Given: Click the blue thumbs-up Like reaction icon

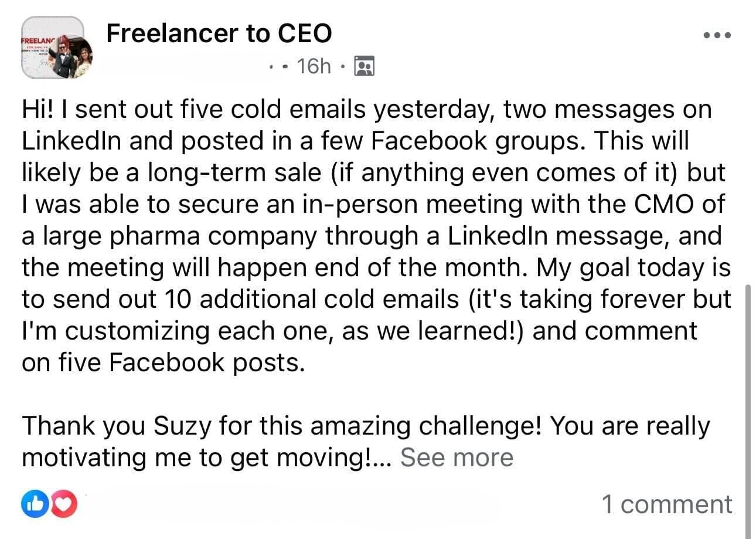Looking at the screenshot, I should [x=31, y=504].
